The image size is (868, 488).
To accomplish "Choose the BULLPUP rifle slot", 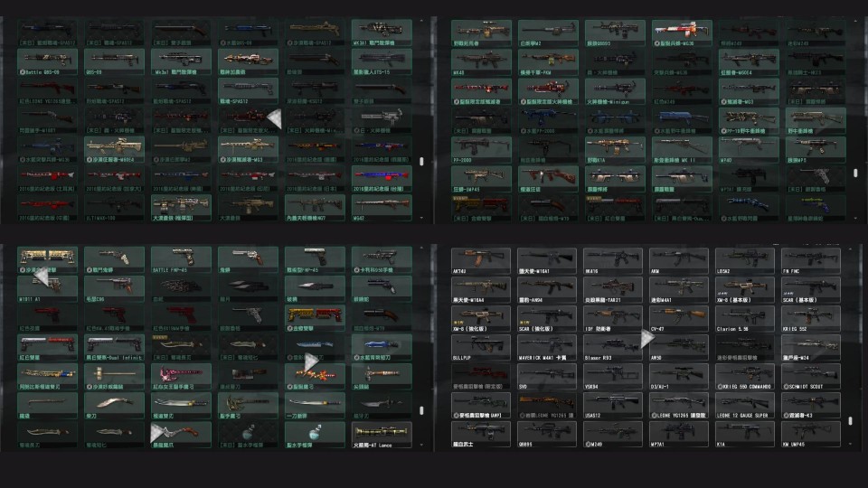I will pos(480,347).
